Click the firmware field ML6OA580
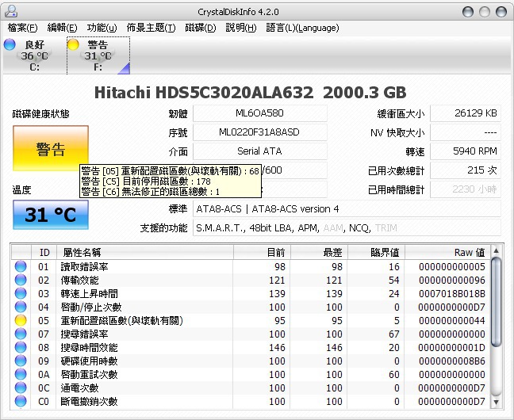514x420 pixels. 259,113
